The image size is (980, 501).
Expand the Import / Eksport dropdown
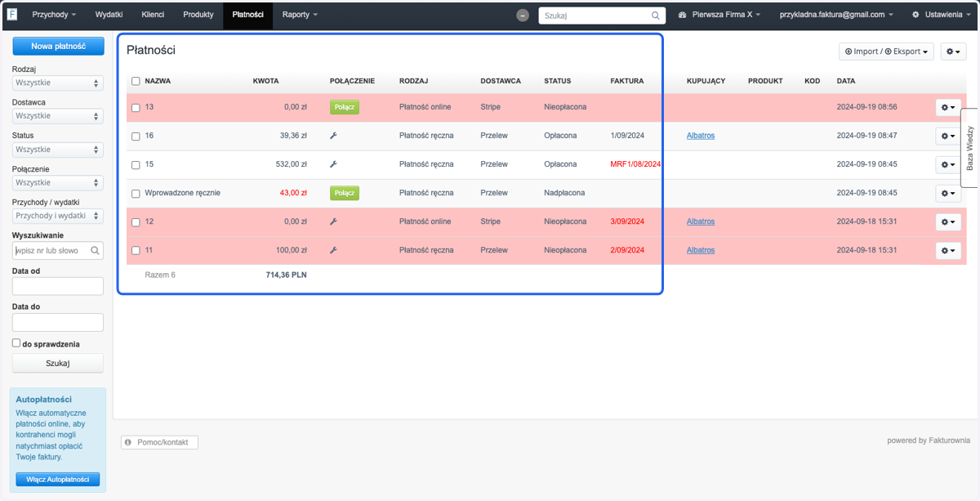coord(886,51)
